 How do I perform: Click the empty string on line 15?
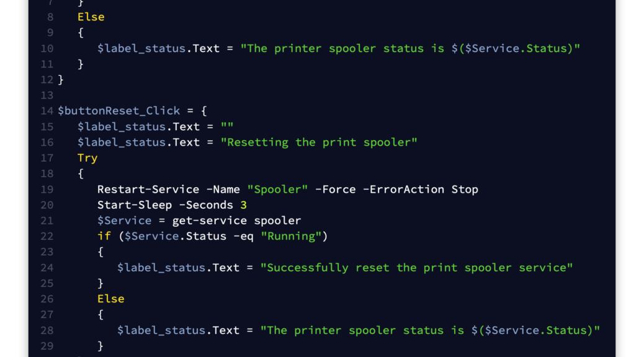tap(227, 126)
